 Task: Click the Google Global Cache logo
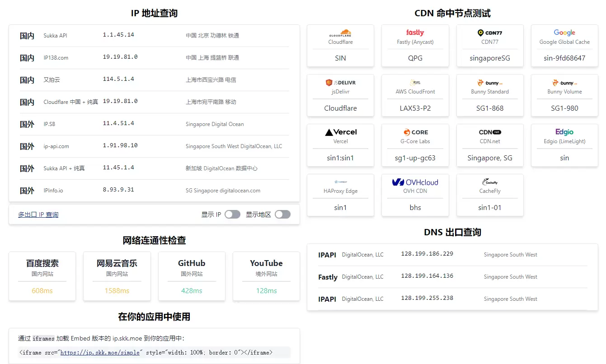[564, 33]
